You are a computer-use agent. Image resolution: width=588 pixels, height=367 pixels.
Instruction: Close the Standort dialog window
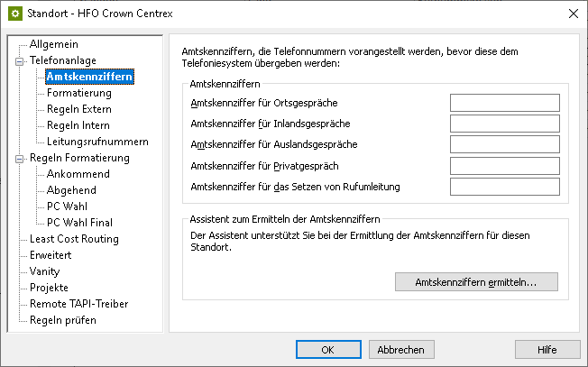click(x=572, y=14)
